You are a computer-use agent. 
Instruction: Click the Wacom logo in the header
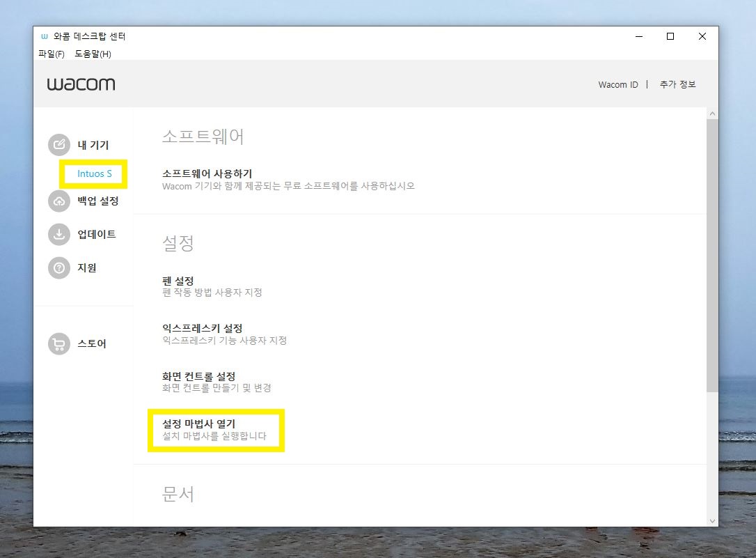(x=81, y=84)
